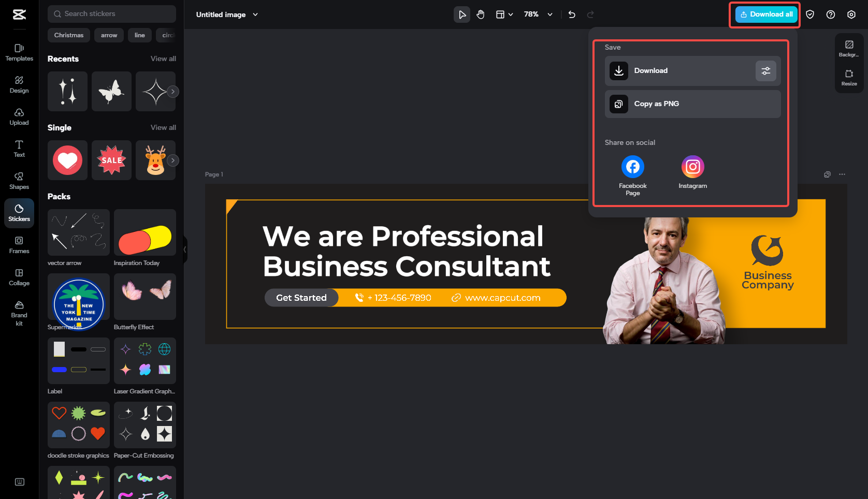Select the Hand tool
The width and height of the screenshot is (868, 499).
coord(480,14)
